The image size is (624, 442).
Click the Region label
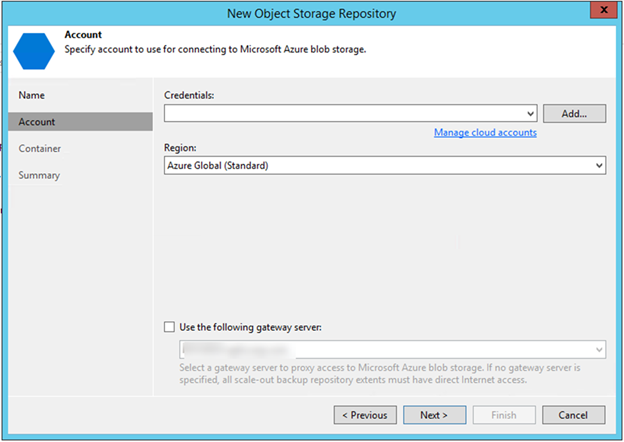[x=180, y=148]
